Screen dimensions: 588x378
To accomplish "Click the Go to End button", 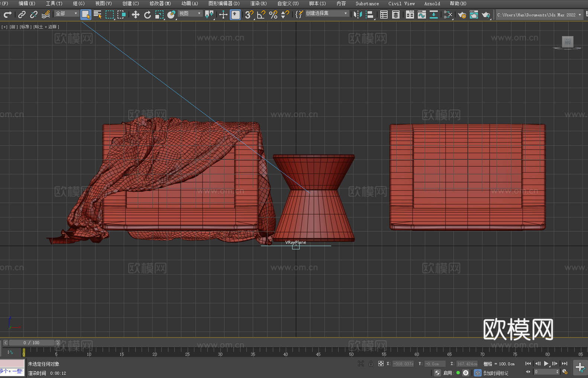I will (565, 364).
